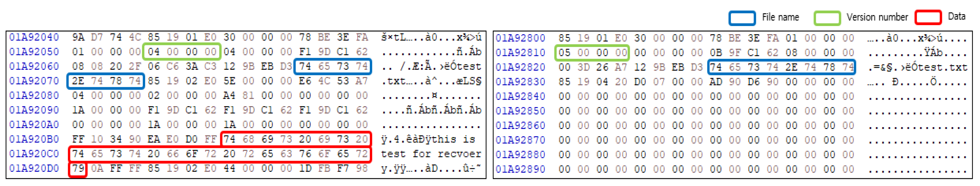Click the 'Version number' legend label
The width and height of the screenshot is (980, 186).
pos(877,17)
